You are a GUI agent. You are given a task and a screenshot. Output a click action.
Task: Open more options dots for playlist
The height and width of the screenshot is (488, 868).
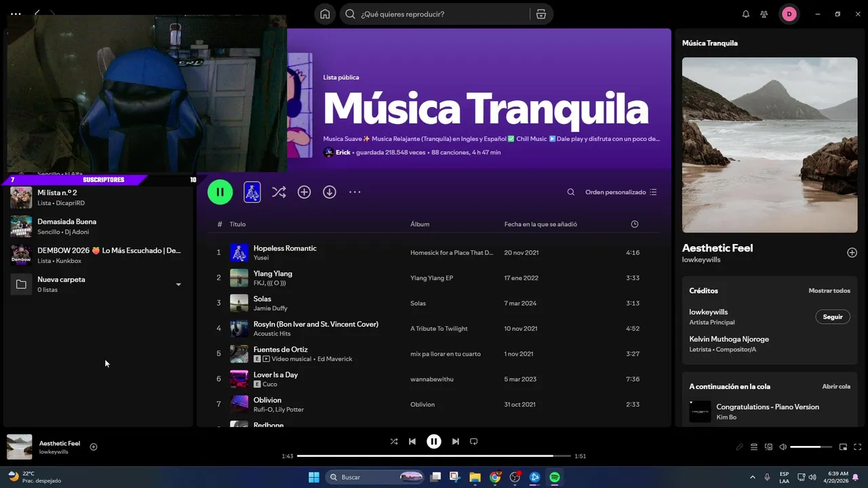[x=355, y=192]
